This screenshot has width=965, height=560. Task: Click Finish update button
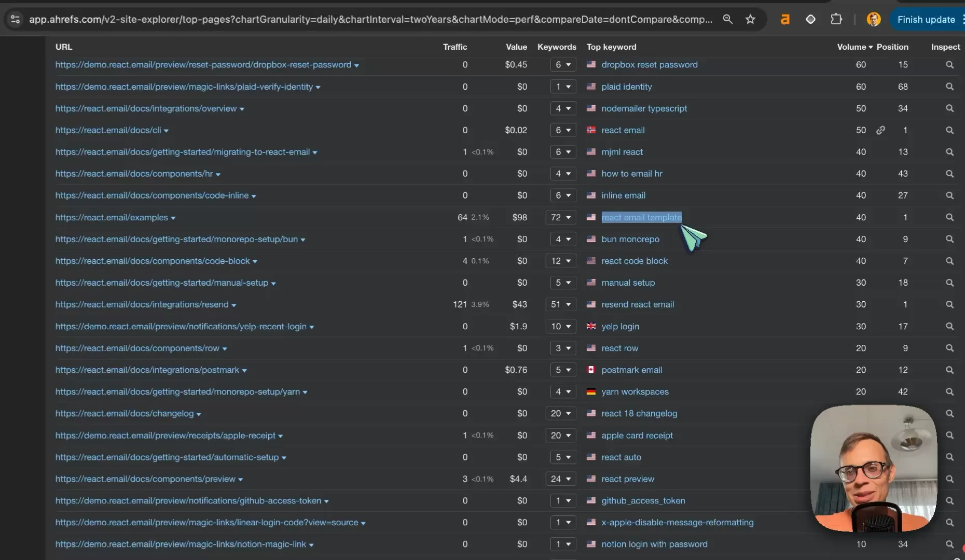926,19
